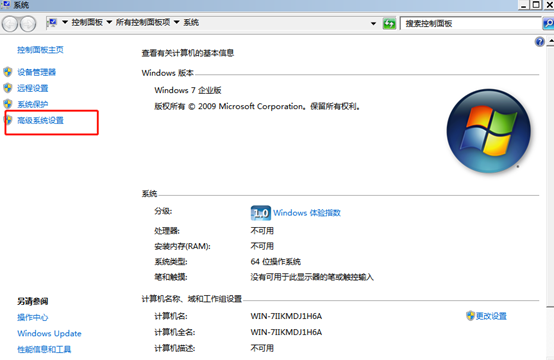Click the 计算机描述: label
554x360 pixels.
(175, 348)
